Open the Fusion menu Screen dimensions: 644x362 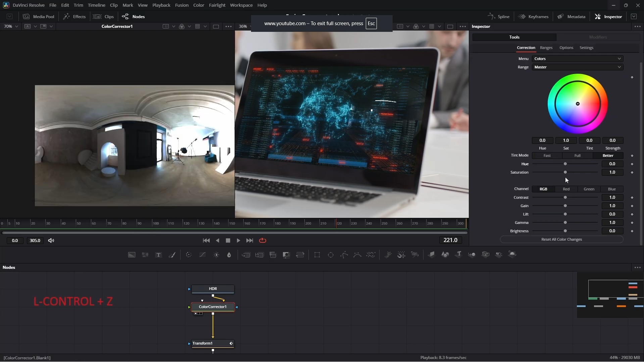coord(182,5)
